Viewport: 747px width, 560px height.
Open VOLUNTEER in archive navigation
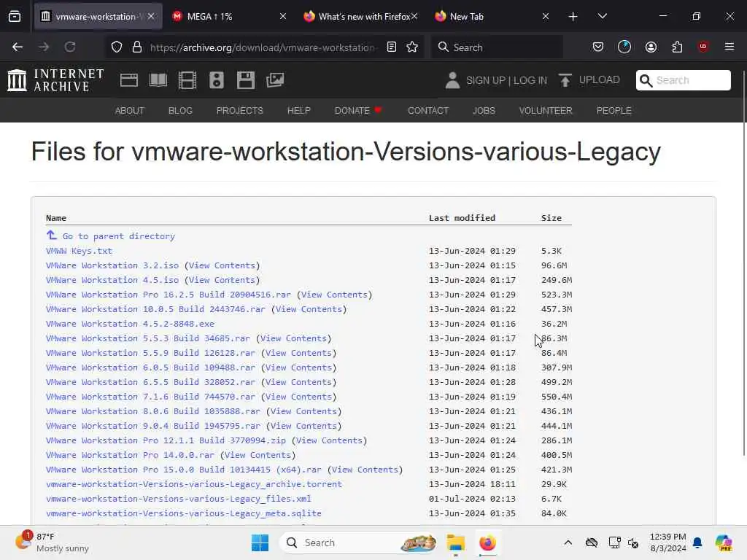pos(546,111)
